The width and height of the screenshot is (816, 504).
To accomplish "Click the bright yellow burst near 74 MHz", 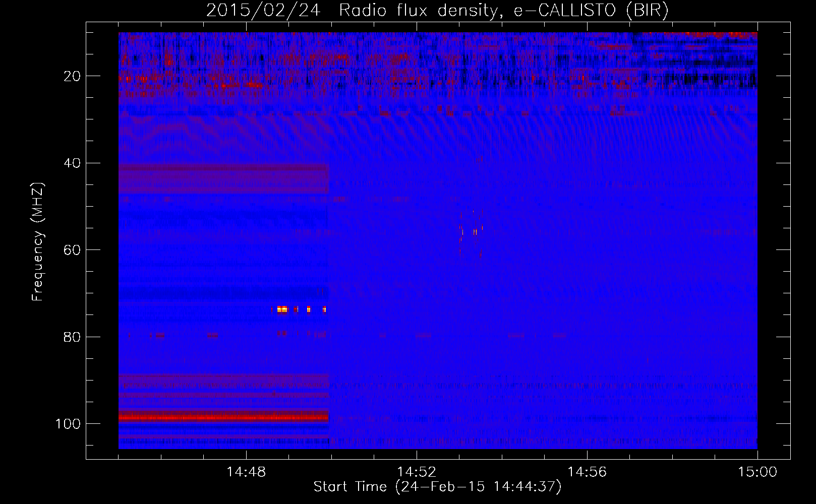I will (x=283, y=309).
